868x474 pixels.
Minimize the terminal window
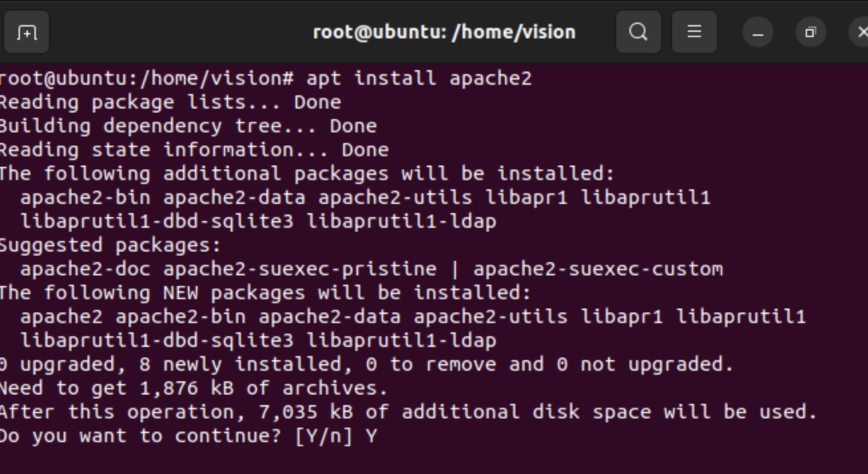click(758, 32)
